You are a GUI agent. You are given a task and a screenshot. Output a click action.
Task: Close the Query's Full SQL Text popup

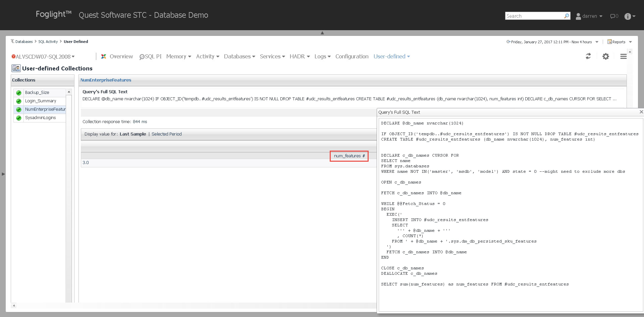click(x=641, y=112)
